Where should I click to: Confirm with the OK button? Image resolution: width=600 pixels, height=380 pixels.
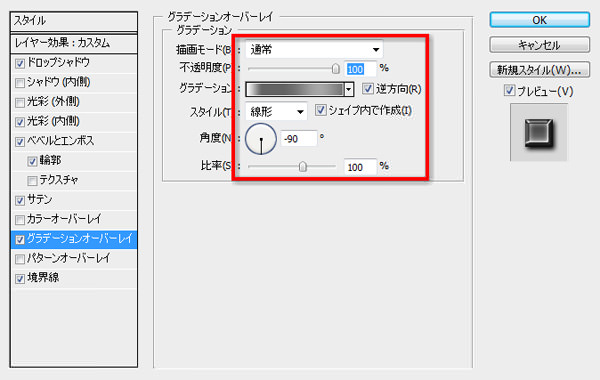[540, 20]
